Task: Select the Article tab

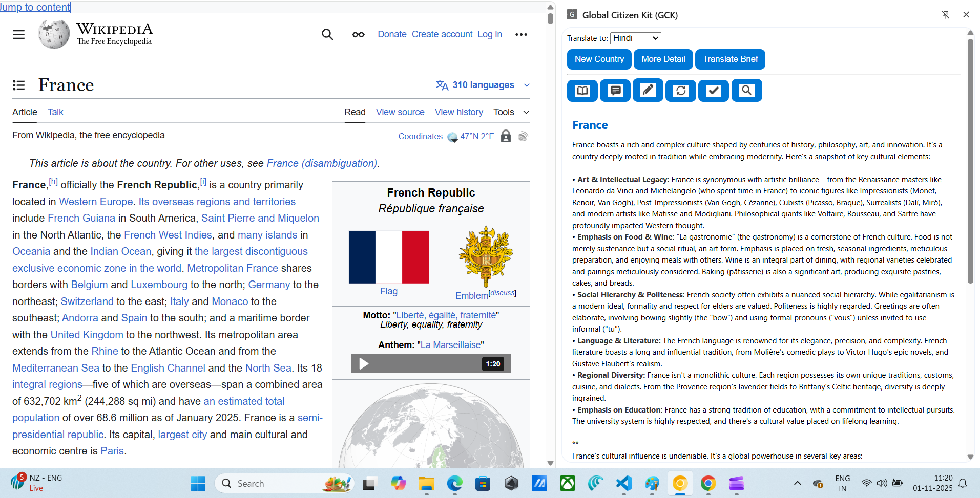Action: 25,112
